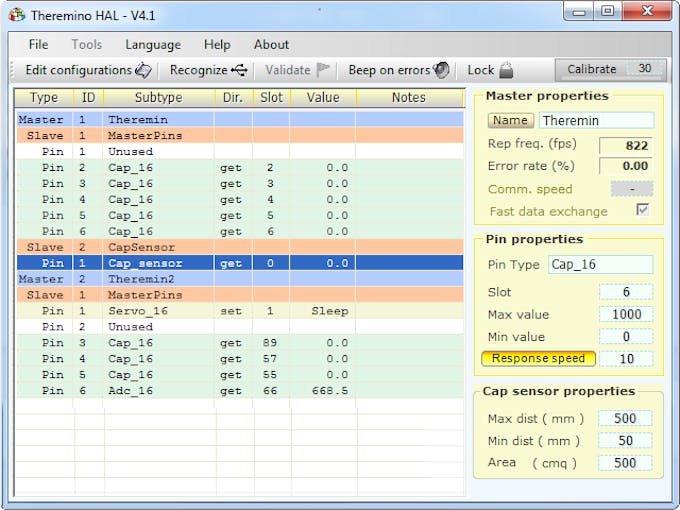680x510 pixels.
Task: Click the Recognize USB icon
Action: pyautogui.click(x=239, y=70)
